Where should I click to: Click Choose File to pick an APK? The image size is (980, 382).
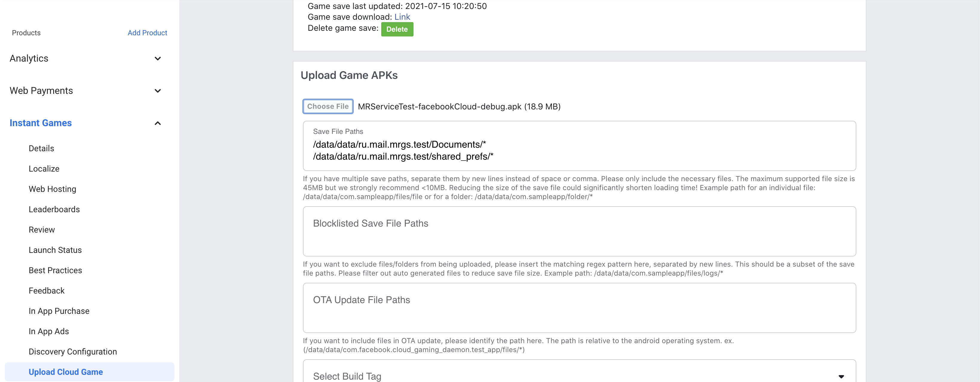click(x=327, y=106)
